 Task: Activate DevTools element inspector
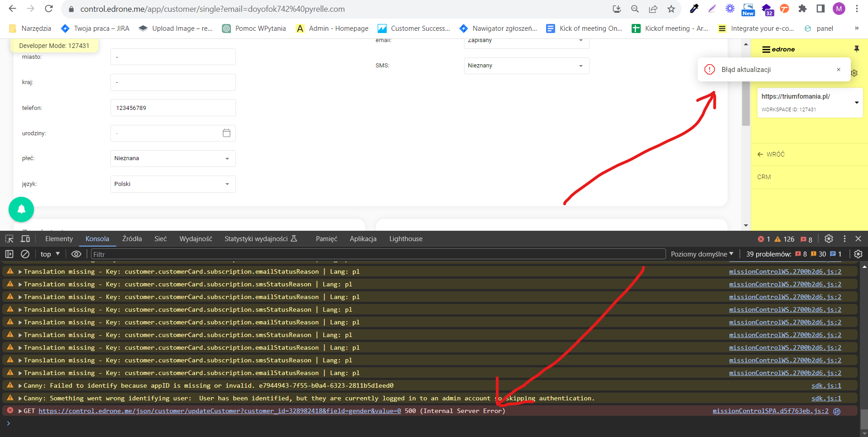pos(9,239)
